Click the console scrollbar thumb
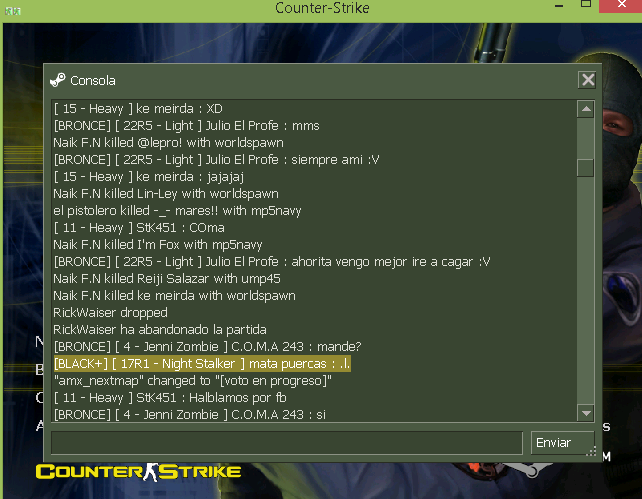 585,168
